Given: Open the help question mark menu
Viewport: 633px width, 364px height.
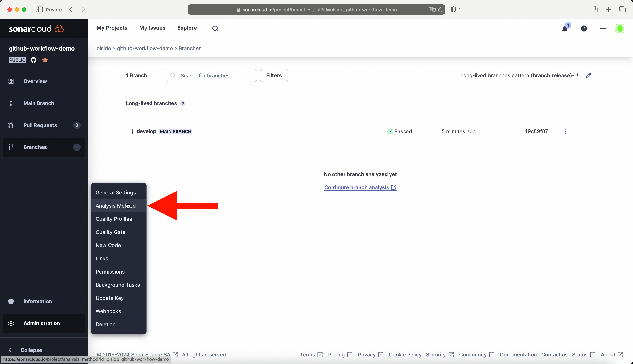Looking at the screenshot, I should pyautogui.click(x=584, y=29).
